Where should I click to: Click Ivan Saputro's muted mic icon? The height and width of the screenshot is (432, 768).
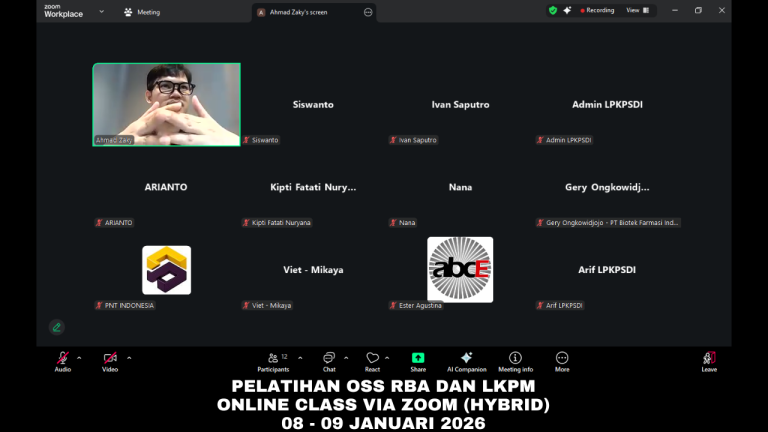click(393, 140)
